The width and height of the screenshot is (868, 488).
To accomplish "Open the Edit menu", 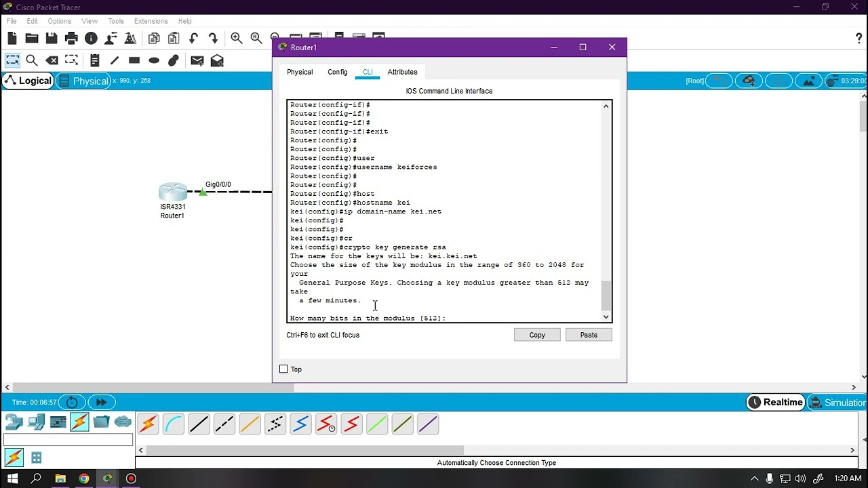I will coord(32,21).
